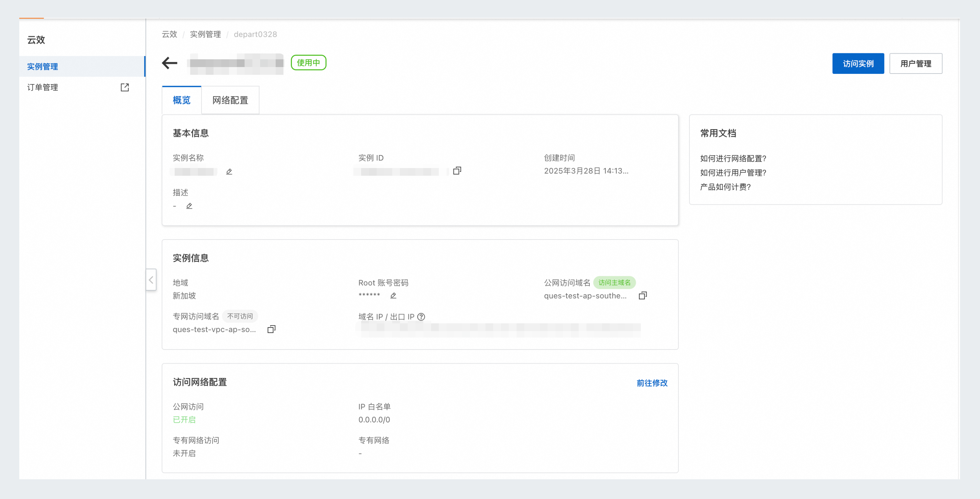980x499 pixels.
Task: Click the 访问主域名 green tag
Action: (x=614, y=282)
